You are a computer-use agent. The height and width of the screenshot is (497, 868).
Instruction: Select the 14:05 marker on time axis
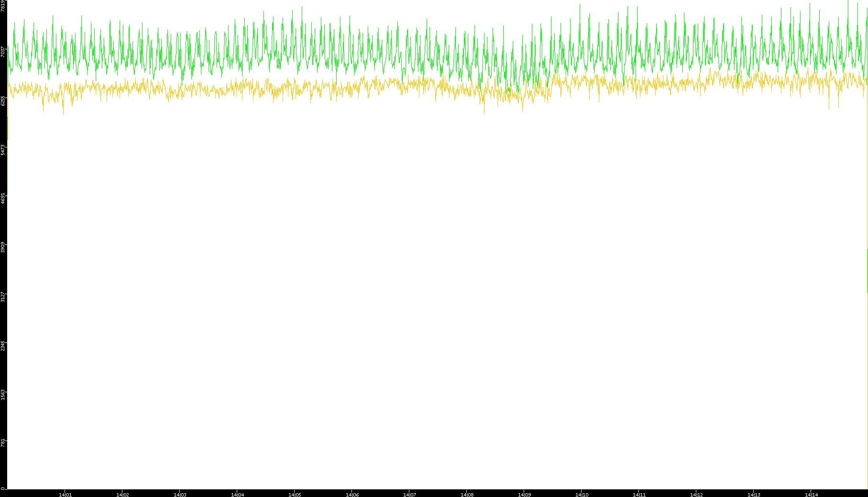(295, 495)
